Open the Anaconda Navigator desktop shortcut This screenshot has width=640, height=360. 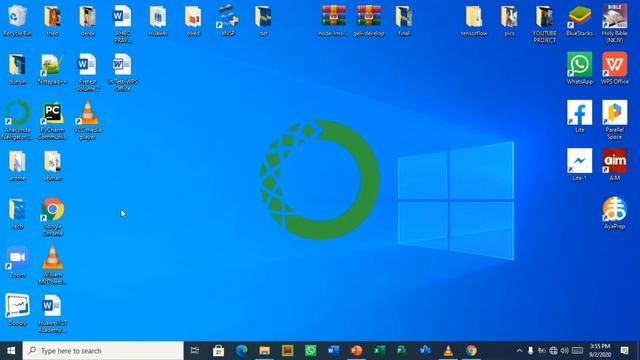(17, 120)
